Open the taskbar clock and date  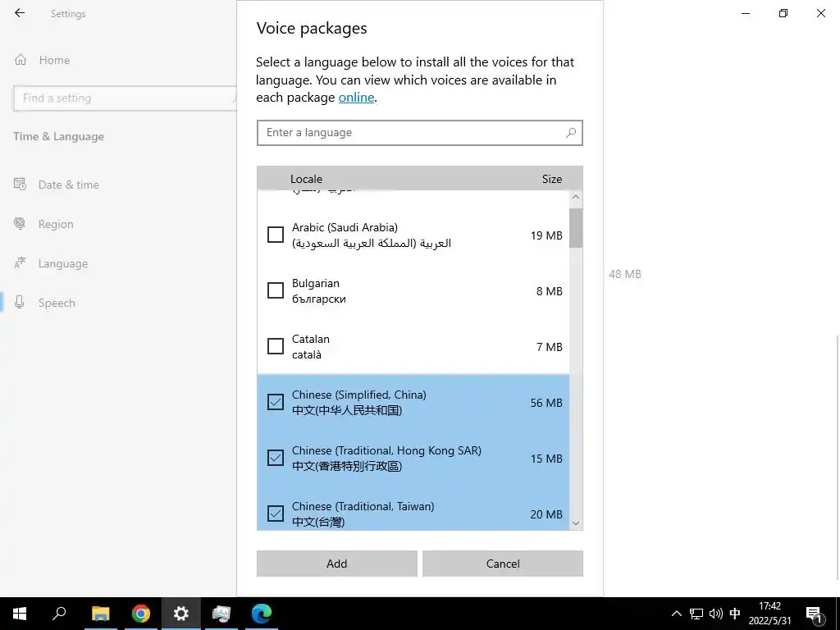click(769, 614)
